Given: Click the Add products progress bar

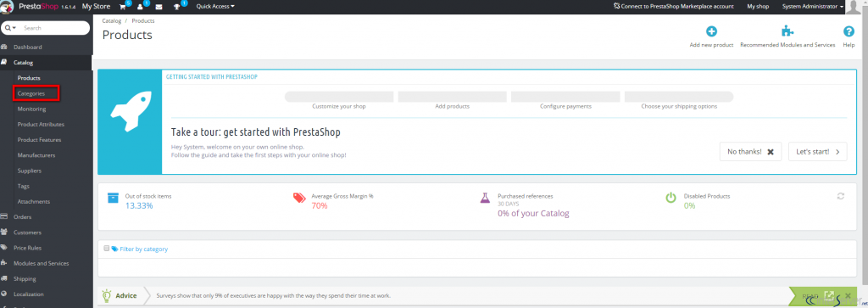Looking at the screenshot, I should click(453, 97).
